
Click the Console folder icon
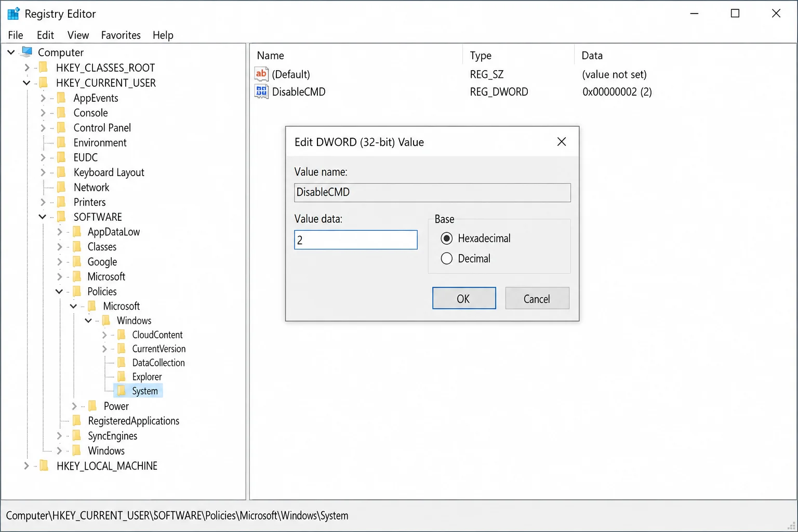click(61, 113)
